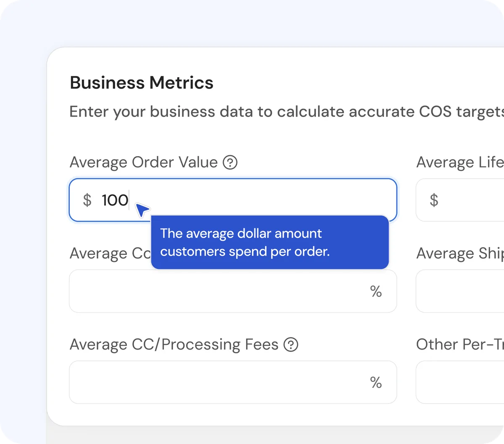The width and height of the screenshot is (504, 444).
Task: Click the "Average CC/Processing Fees" label
Action: (174, 345)
